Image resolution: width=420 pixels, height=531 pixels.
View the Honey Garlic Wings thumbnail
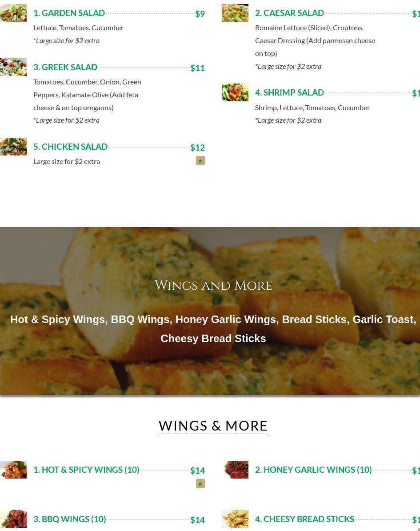coord(235,470)
